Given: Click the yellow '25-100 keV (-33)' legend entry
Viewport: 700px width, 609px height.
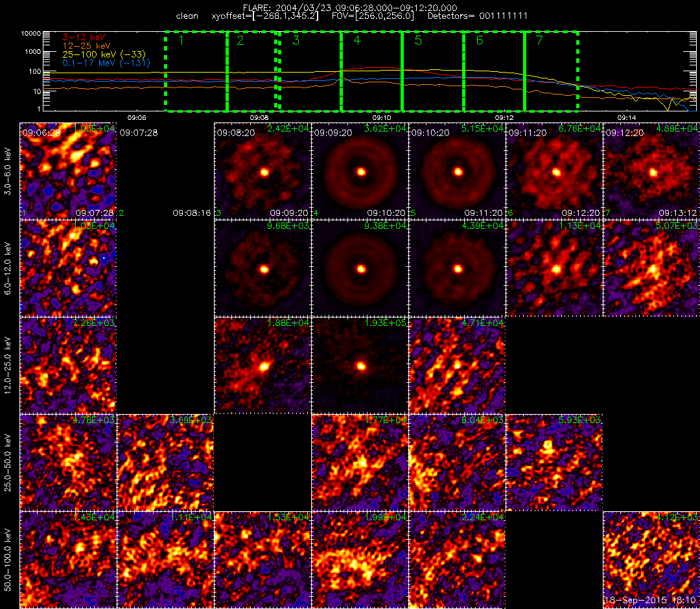Looking at the screenshot, I should pyautogui.click(x=104, y=54).
